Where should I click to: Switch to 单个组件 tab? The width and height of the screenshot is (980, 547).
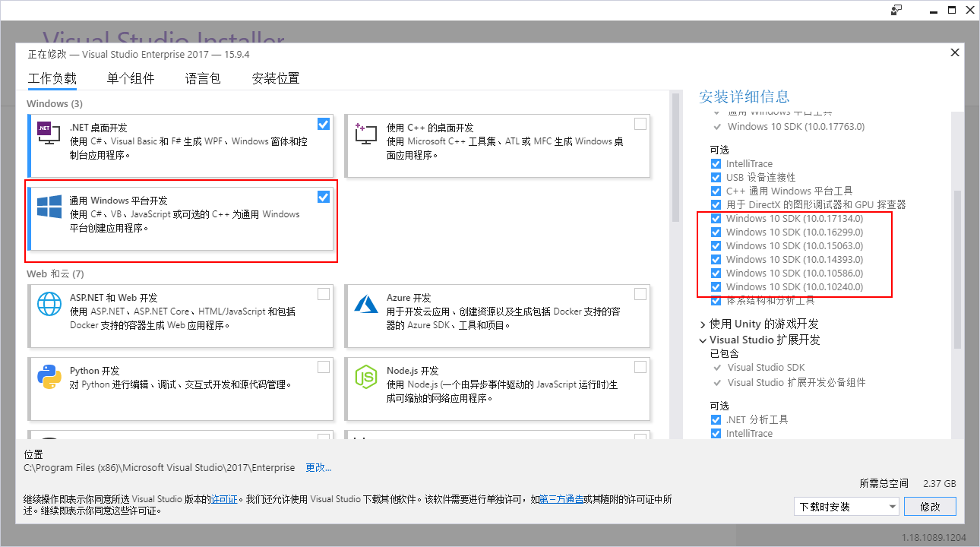point(131,78)
